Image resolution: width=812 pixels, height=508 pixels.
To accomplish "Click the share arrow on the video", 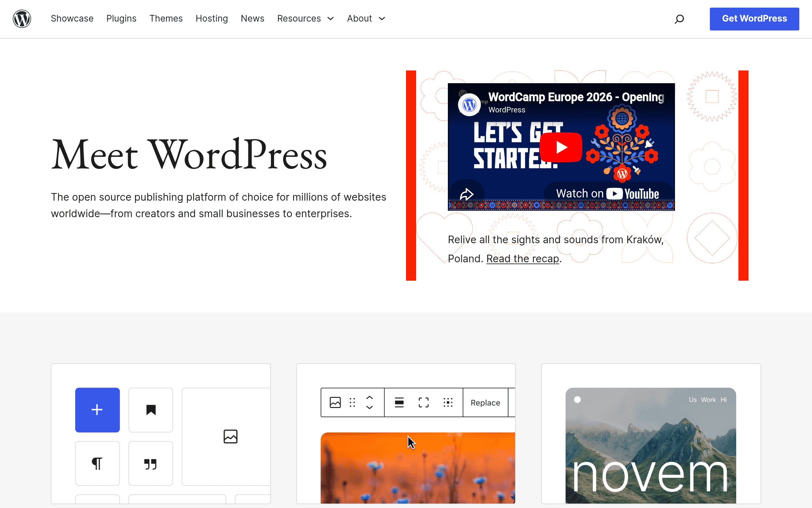I will point(466,194).
